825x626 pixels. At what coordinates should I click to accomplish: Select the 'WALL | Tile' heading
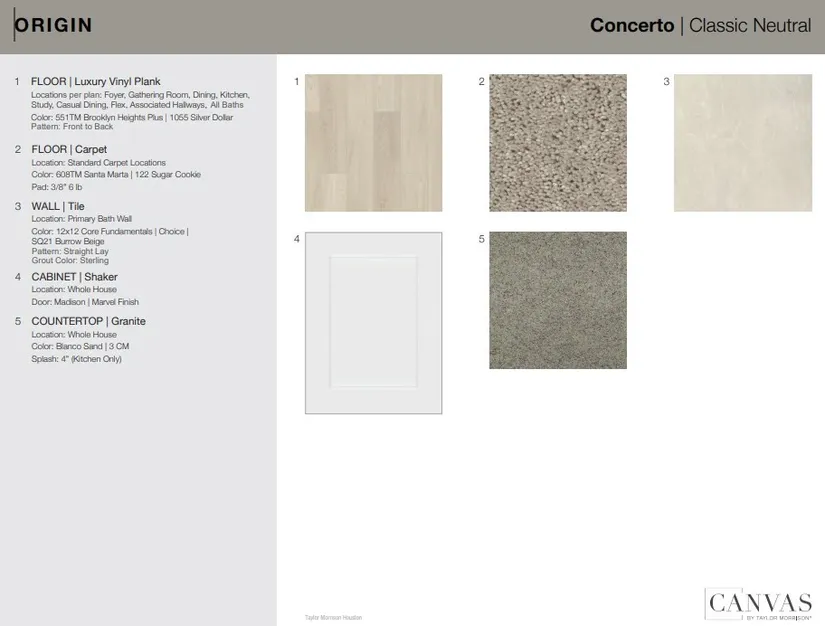tap(58, 206)
